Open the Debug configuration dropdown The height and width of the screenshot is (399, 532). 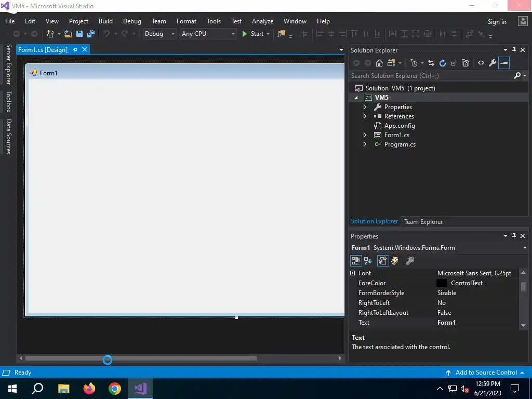coord(159,34)
